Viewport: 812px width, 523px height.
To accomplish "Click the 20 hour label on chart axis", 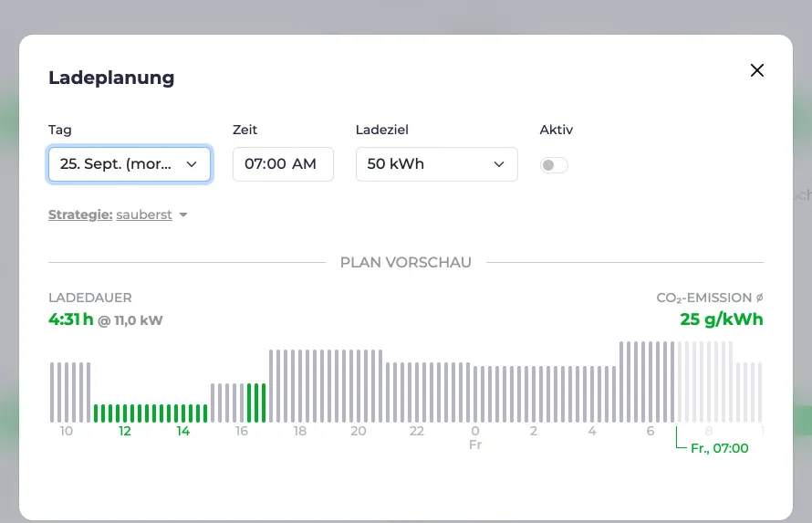I will [x=359, y=431].
